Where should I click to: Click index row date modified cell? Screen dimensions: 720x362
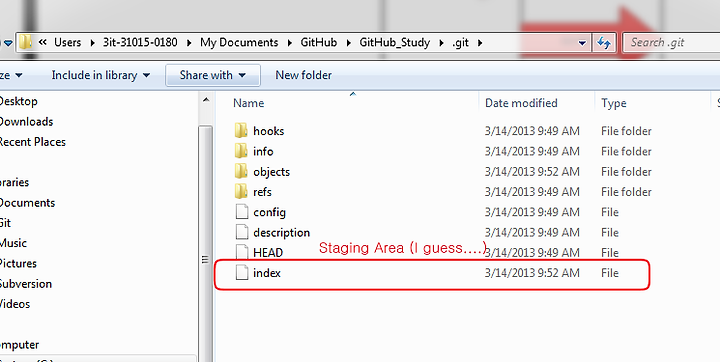532,272
